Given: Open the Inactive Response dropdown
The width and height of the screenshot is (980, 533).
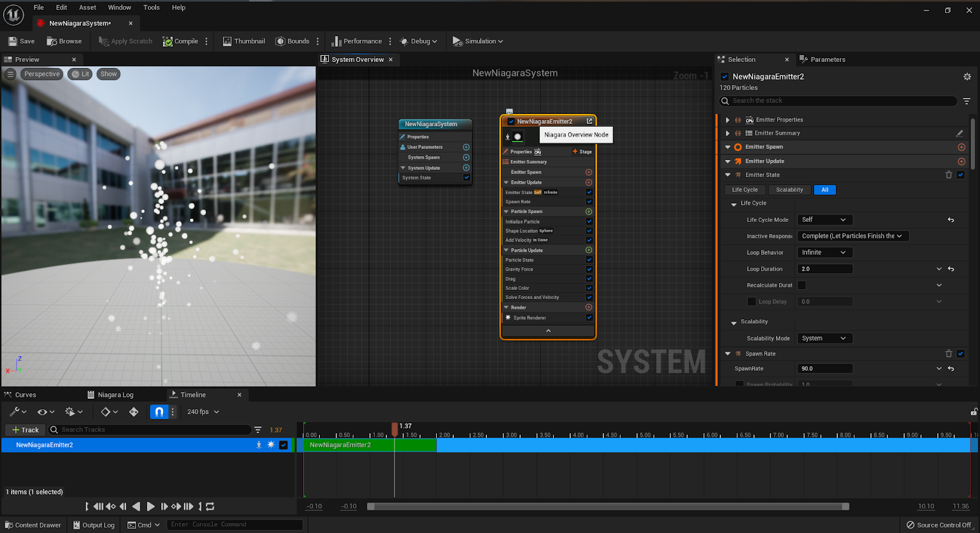Looking at the screenshot, I should point(853,236).
